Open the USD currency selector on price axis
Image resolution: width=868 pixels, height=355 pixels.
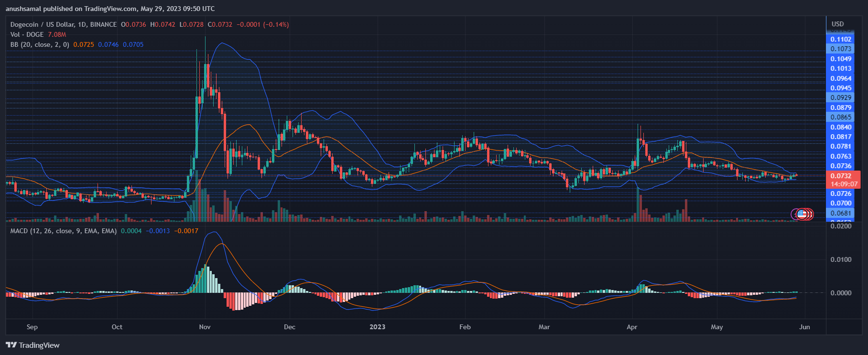pos(837,24)
